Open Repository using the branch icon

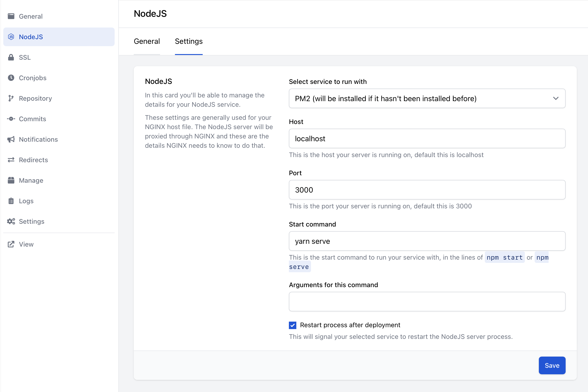coord(11,98)
